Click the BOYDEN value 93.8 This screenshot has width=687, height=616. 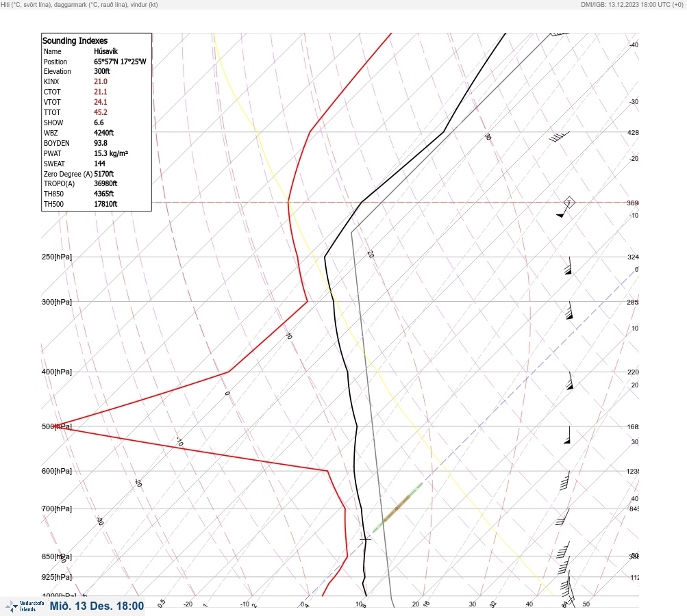(x=100, y=143)
